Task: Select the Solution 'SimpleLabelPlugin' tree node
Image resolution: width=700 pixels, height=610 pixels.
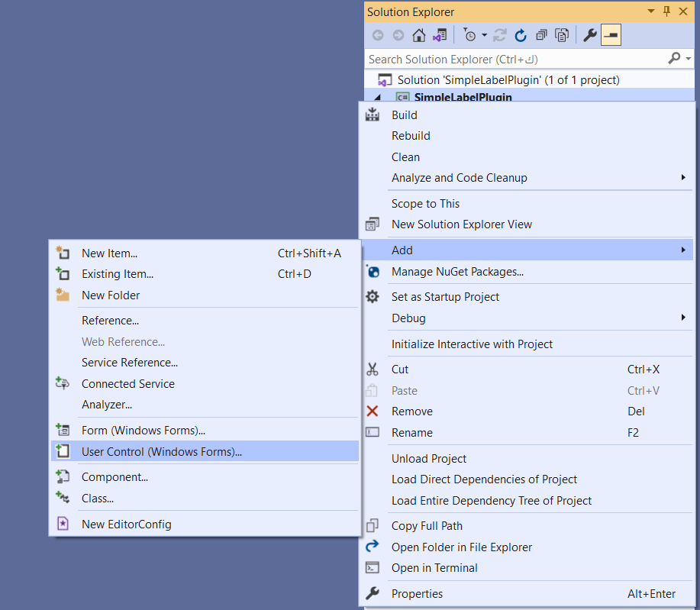Action: point(508,79)
